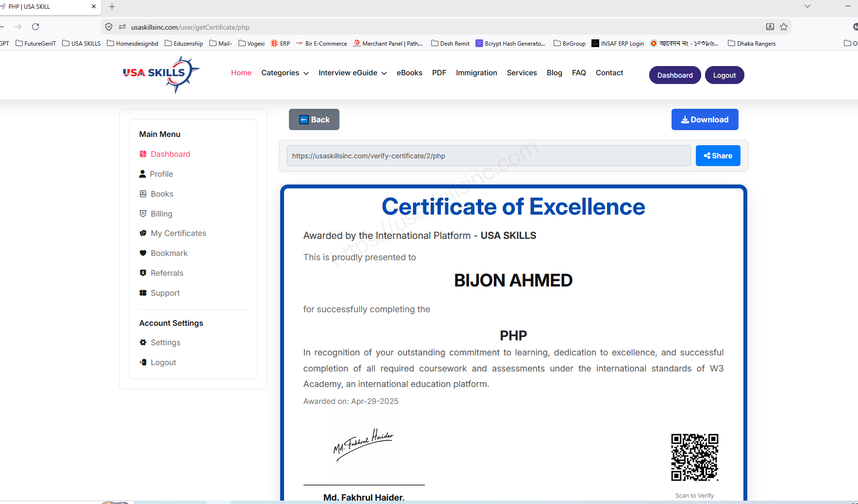
Task: Share the certificate link
Action: point(718,156)
